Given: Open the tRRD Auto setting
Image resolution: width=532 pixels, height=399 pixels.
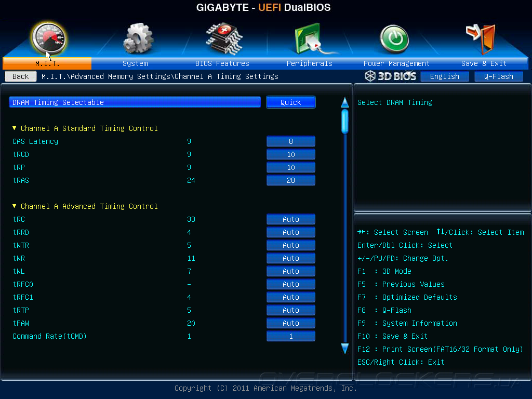Looking at the screenshot, I should click(291, 232).
